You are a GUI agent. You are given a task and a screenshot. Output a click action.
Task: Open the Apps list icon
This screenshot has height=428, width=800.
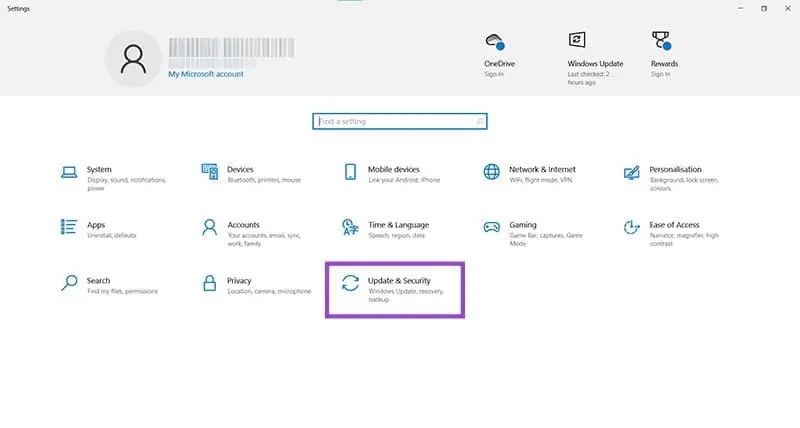[68, 227]
